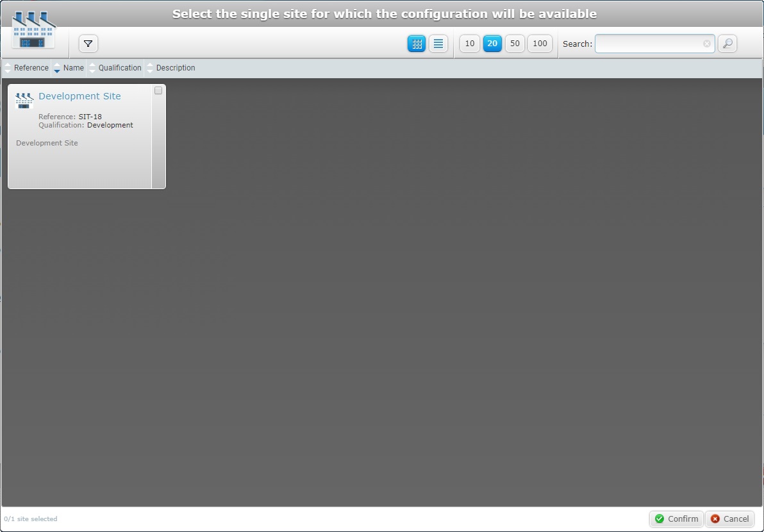This screenshot has width=764, height=532.
Task: Open the Development Site link
Action: coord(79,96)
